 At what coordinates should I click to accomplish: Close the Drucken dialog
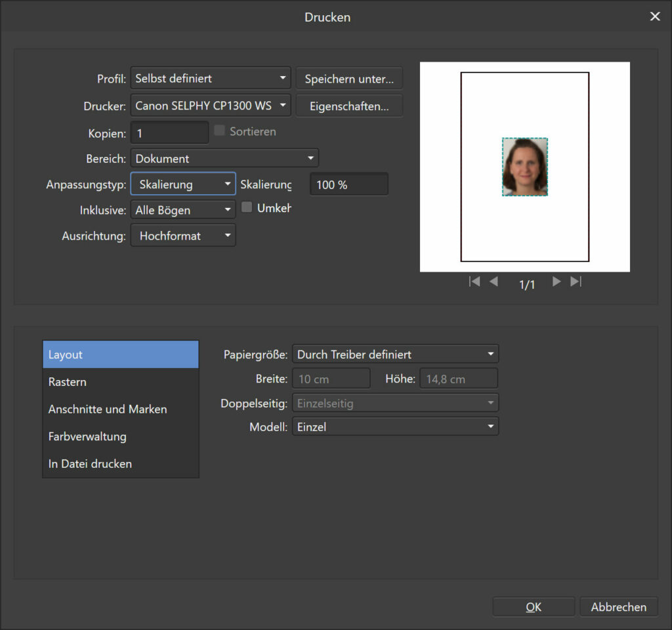[654, 17]
